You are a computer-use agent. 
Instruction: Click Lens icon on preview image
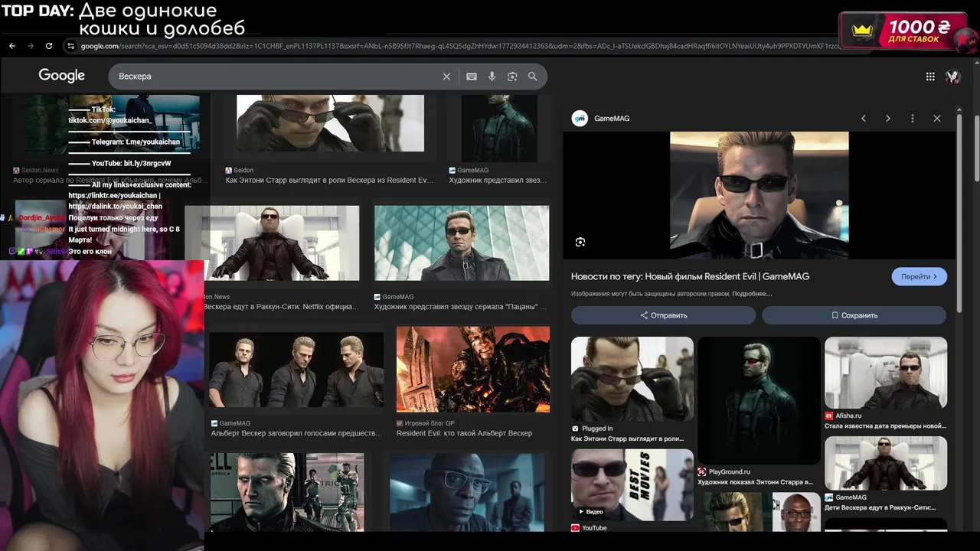[580, 242]
